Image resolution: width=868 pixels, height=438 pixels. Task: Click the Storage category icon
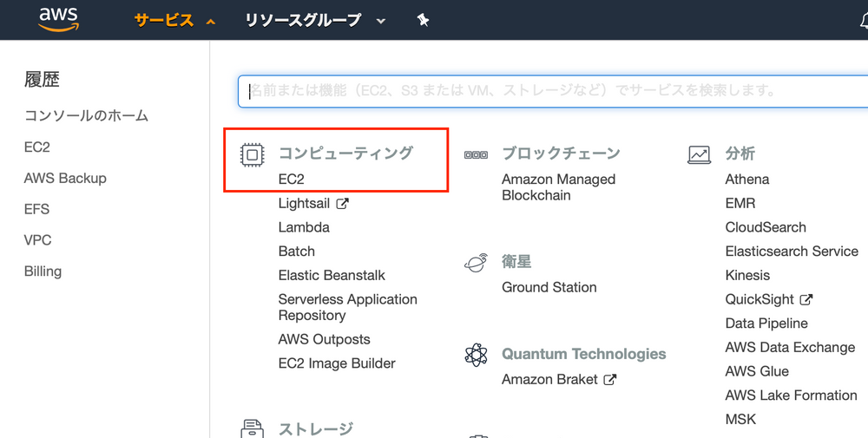tap(252, 428)
